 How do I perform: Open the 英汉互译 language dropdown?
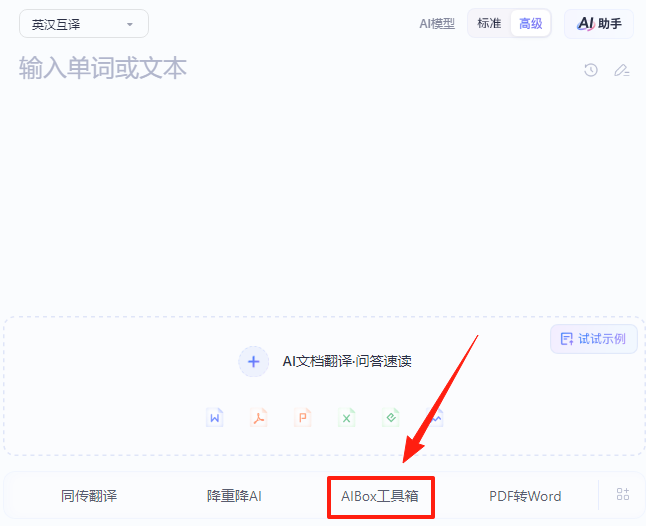click(84, 24)
